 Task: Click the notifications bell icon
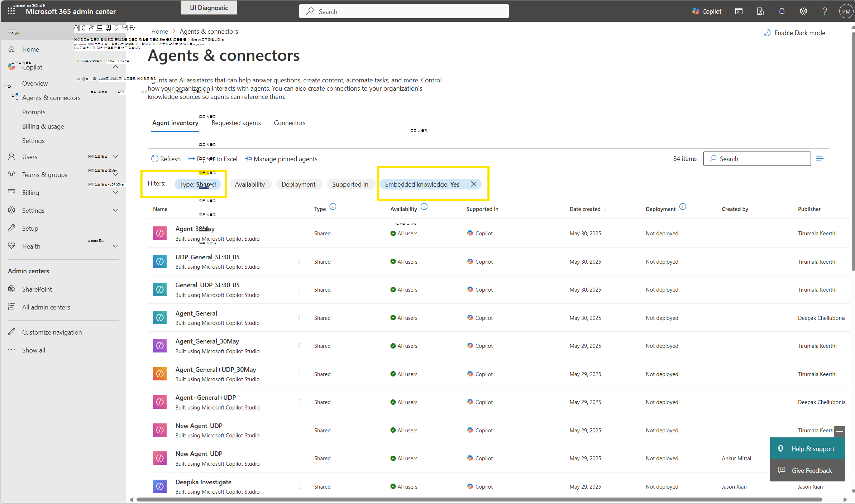(782, 11)
